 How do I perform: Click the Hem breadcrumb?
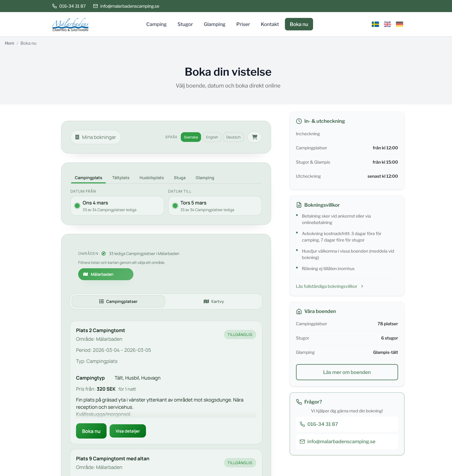click(x=10, y=43)
